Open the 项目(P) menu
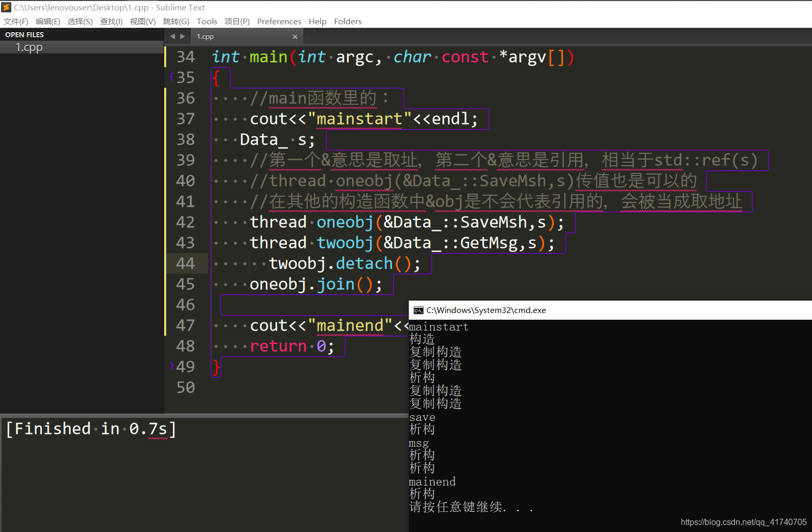This screenshot has height=532, width=812. 237,21
